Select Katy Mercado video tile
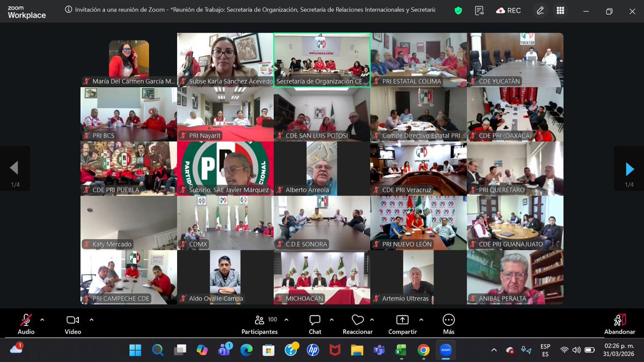 pos(129,223)
